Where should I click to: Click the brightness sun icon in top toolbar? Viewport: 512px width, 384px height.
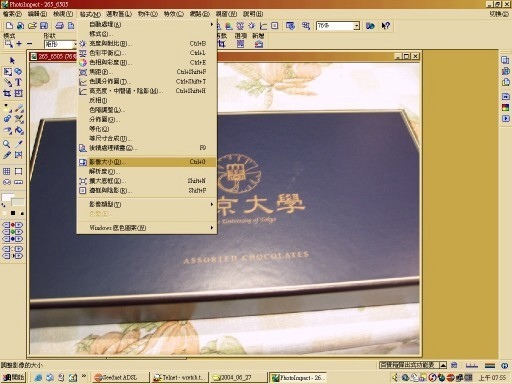coord(252,26)
